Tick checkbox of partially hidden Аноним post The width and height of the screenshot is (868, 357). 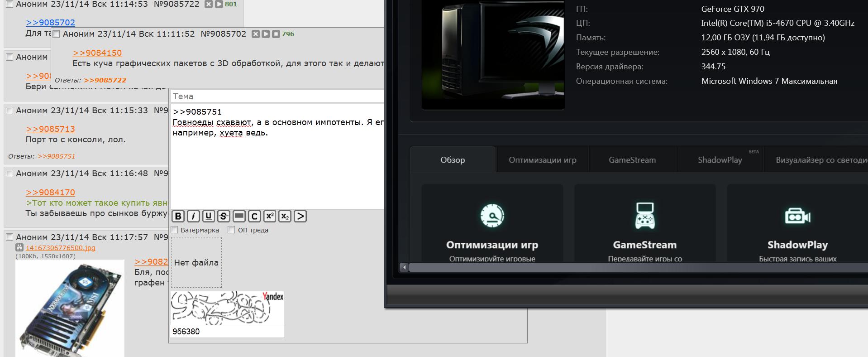[x=10, y=57]
